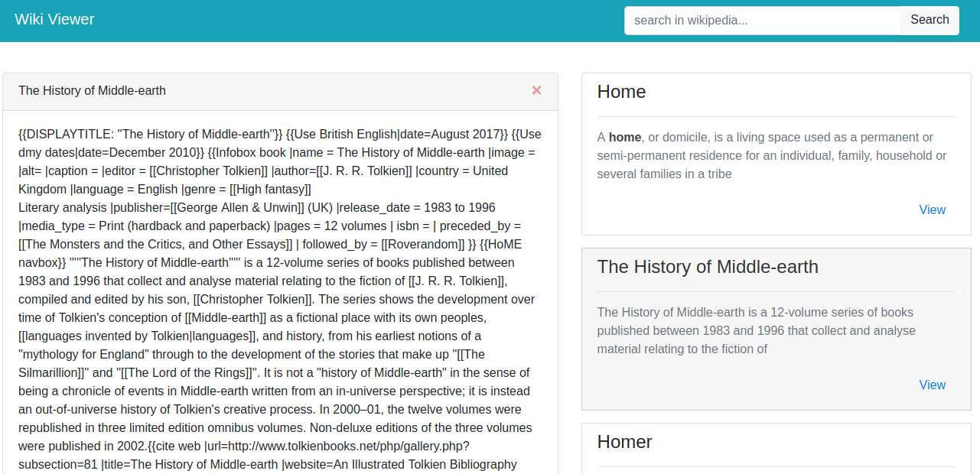Click the 12-volume series result summary text
Viewport: 980px width, 474px height.
pyautogui.click(x=757, y=330)
